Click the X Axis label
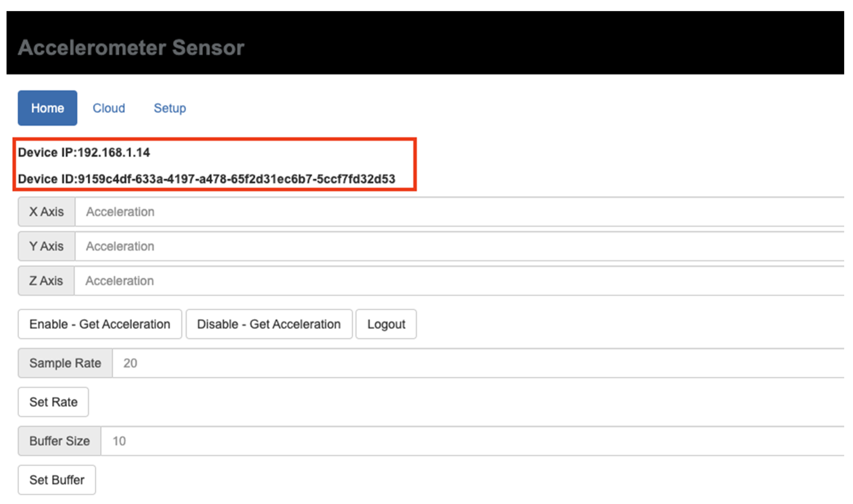This screenshot has height=504, width=853. click(x=46, y=211)
